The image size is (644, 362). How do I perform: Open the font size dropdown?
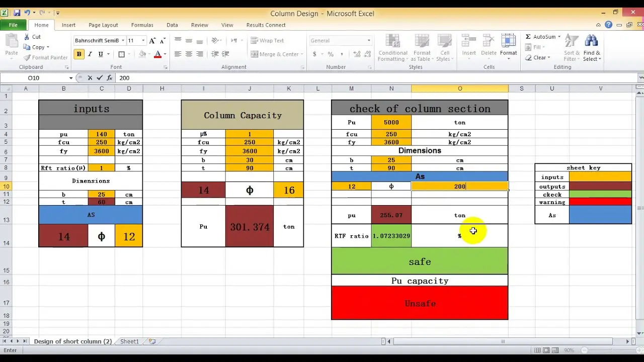coord(143,41)
